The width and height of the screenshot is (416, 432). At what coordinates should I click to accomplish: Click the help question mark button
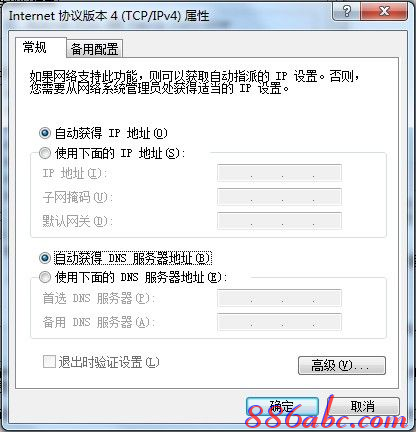click(346, 12)
